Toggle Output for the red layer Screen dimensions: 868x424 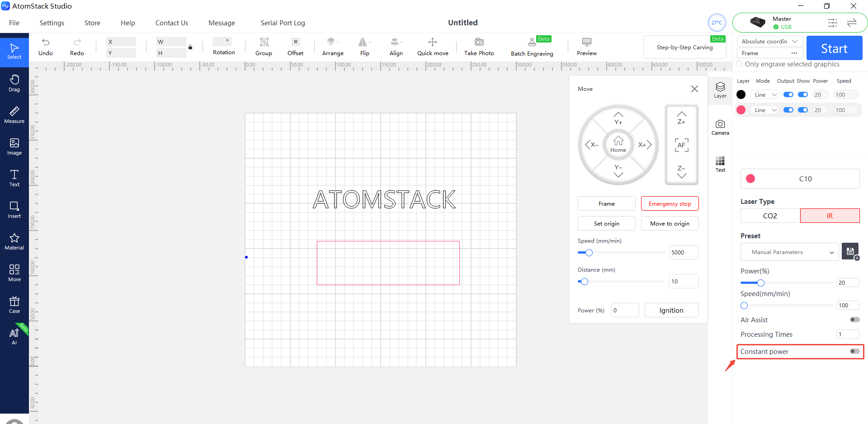(x=788, y=110)
